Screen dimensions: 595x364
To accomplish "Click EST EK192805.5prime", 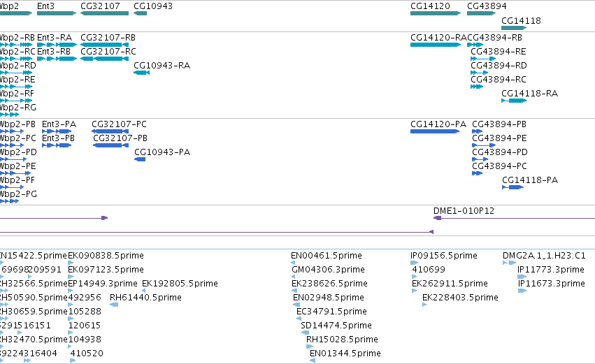I will (144, 291).
